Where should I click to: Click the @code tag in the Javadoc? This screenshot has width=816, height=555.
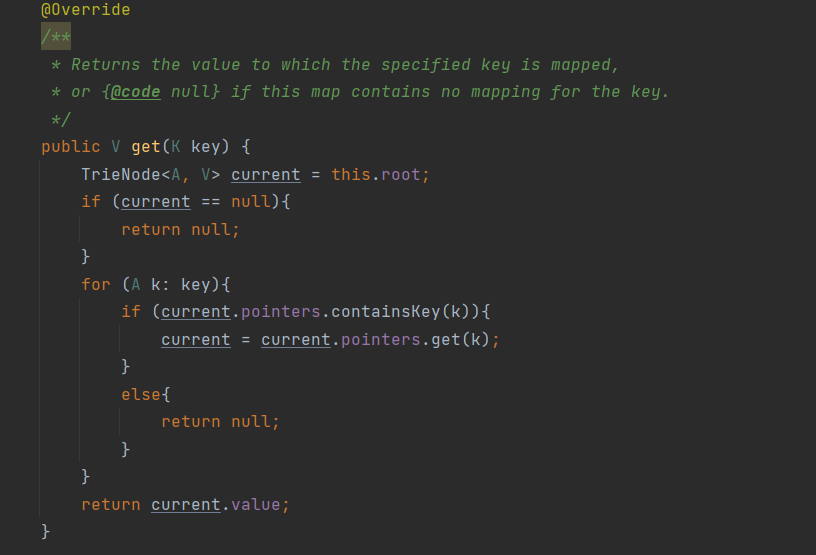135,92
